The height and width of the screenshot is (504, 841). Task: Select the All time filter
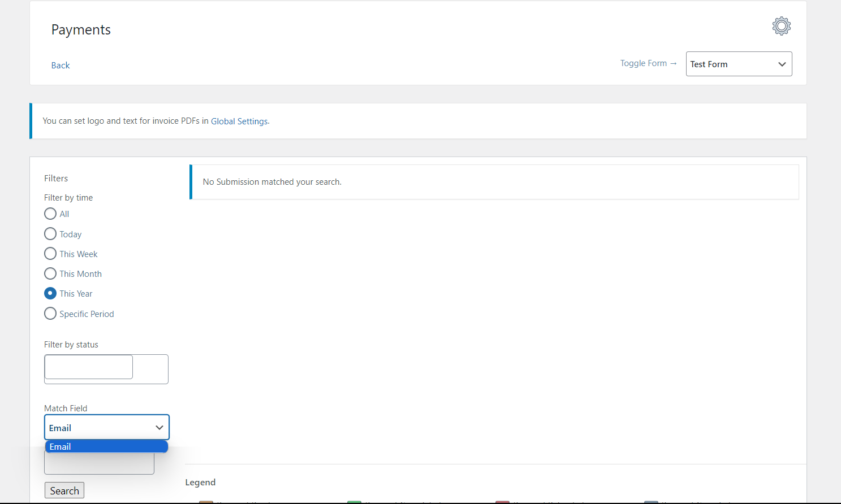tap(50, 214)
